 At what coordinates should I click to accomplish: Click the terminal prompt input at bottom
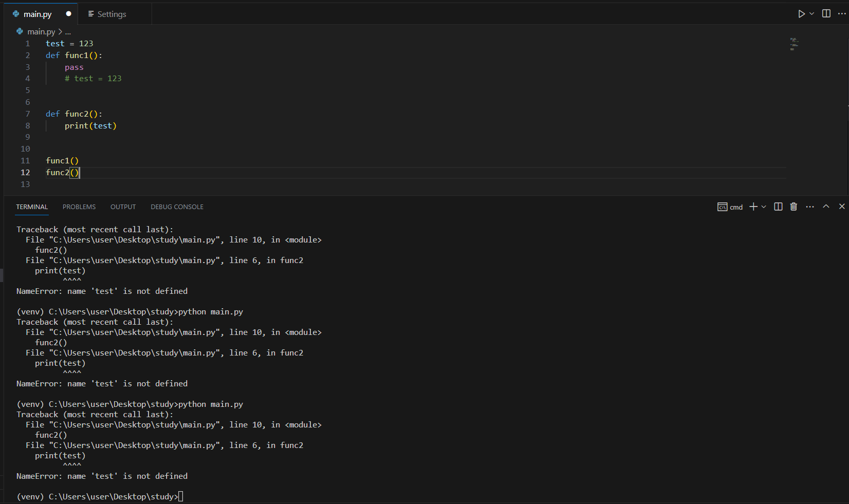point(181,497)
